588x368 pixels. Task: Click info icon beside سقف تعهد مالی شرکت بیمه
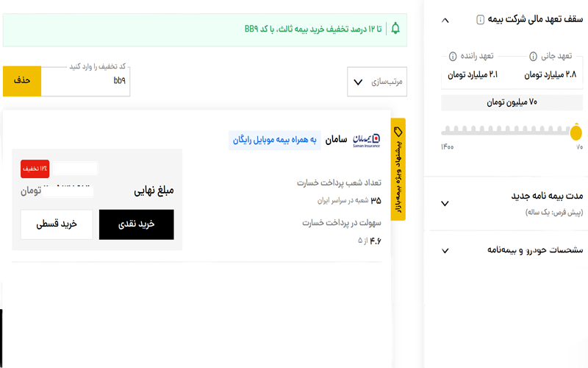[480, 20]
